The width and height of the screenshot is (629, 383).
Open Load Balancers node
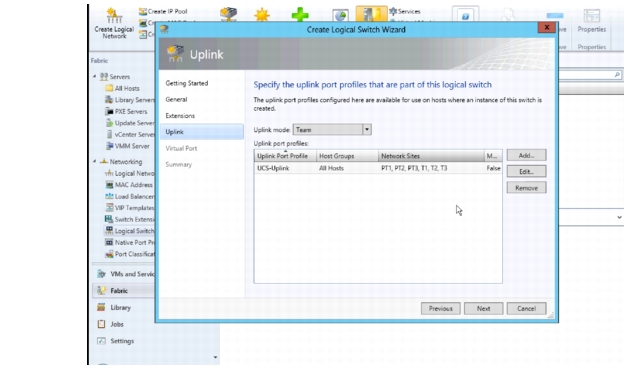click(130, 197)
